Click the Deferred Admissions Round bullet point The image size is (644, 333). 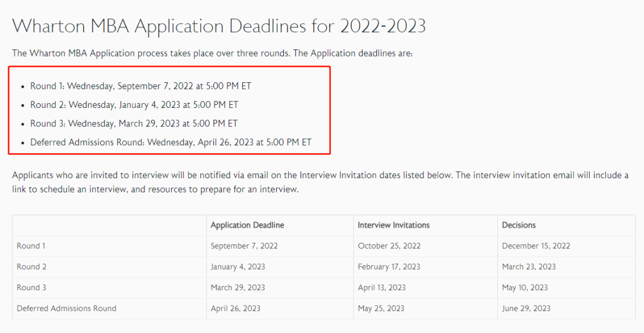[x=171, y=142]
